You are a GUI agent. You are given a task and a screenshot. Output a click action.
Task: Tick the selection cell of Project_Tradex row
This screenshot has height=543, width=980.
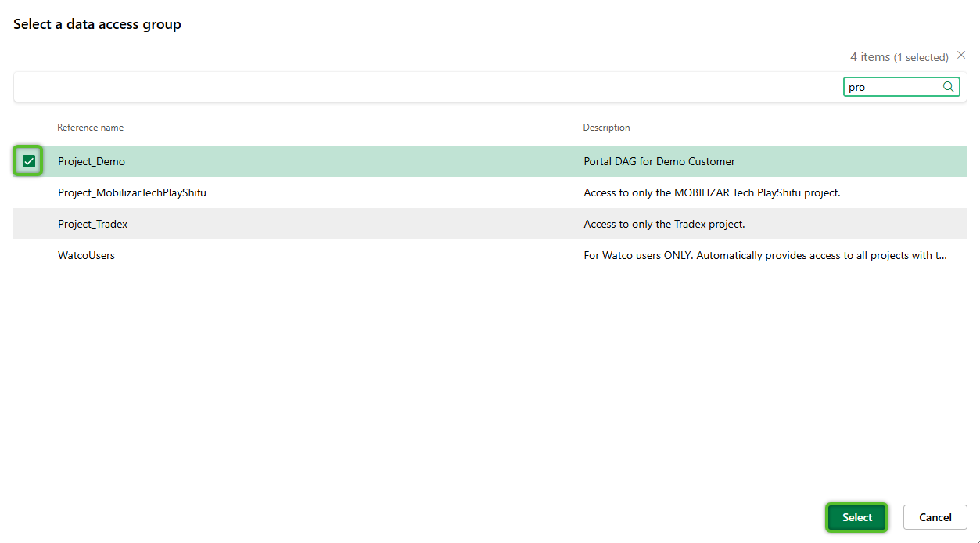(x=29, y=224)
